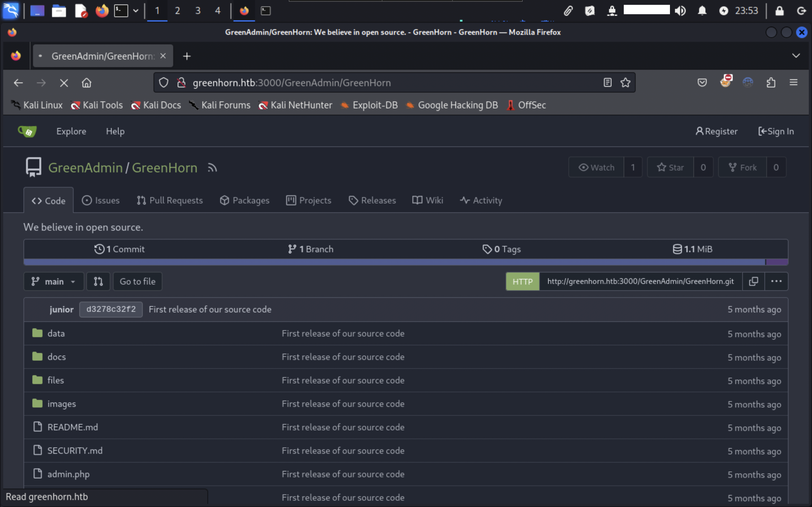812x507 pixels.
Task: Open the admin.php file
Action: (x=68, y=474)
